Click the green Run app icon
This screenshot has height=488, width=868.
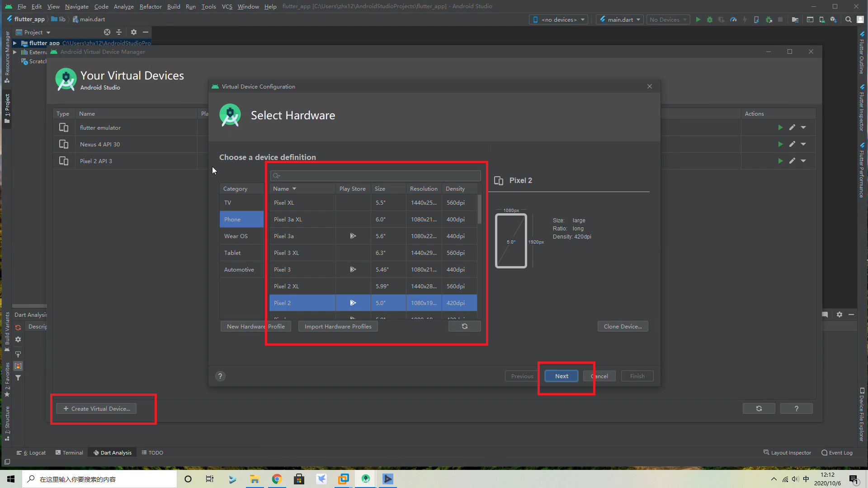click(698, 19)
